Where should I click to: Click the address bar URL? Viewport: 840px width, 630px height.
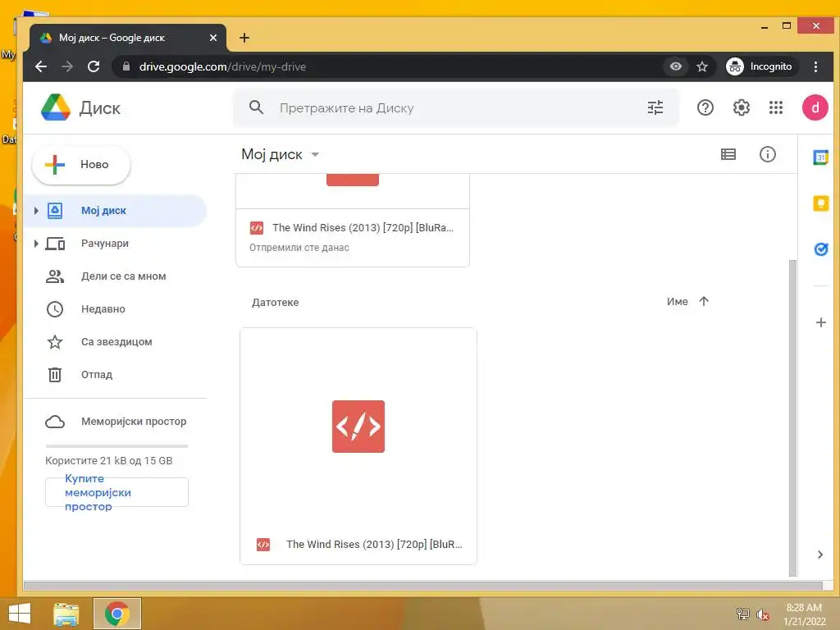tap(222, 66)
